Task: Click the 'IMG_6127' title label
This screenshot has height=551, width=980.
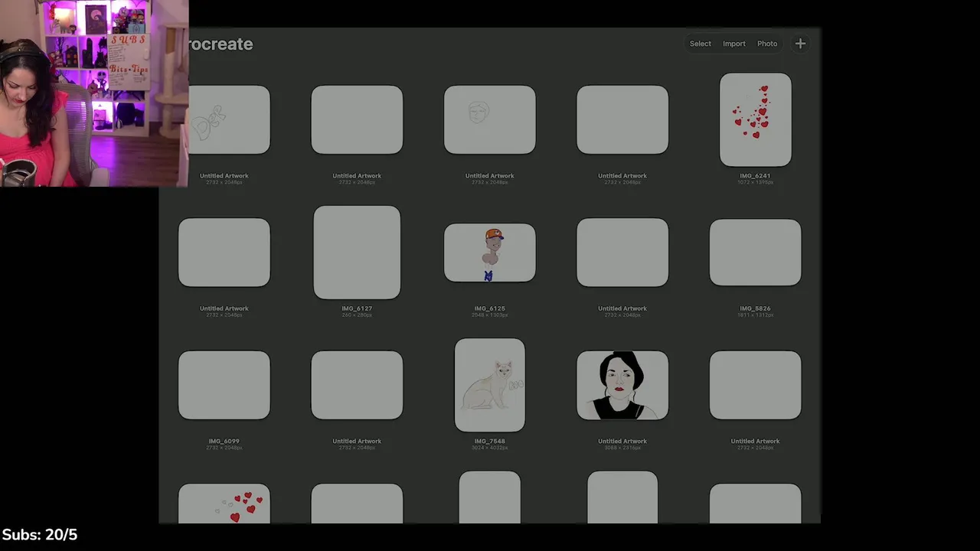Action: pyautogui.click(x=357, y=308)
